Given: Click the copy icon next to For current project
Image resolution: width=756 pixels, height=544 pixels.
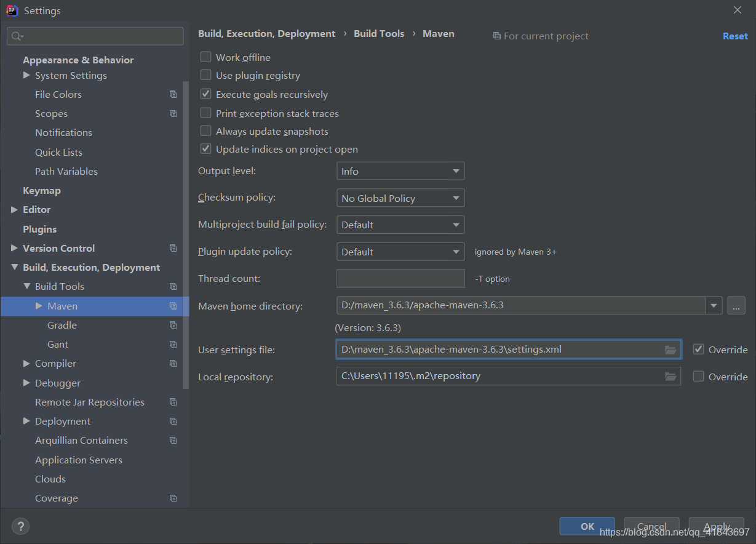Looking at the screenshot, I should pos(496,36).
